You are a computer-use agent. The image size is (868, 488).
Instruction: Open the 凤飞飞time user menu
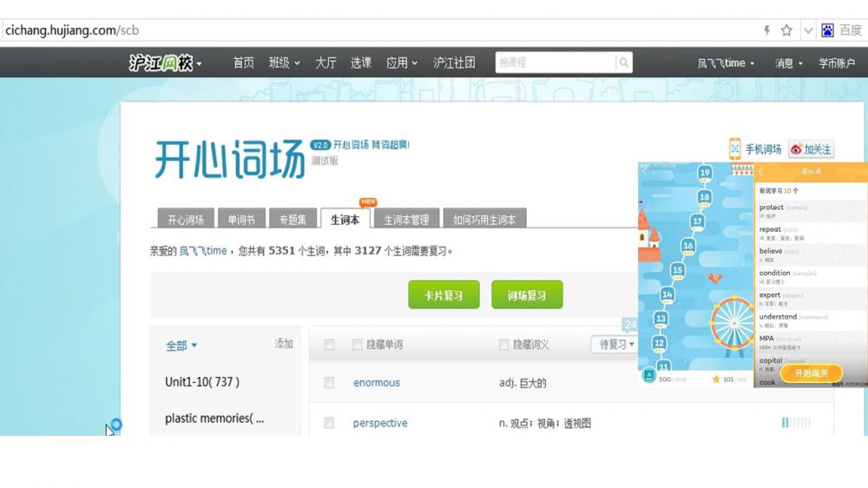pos(726,63)
